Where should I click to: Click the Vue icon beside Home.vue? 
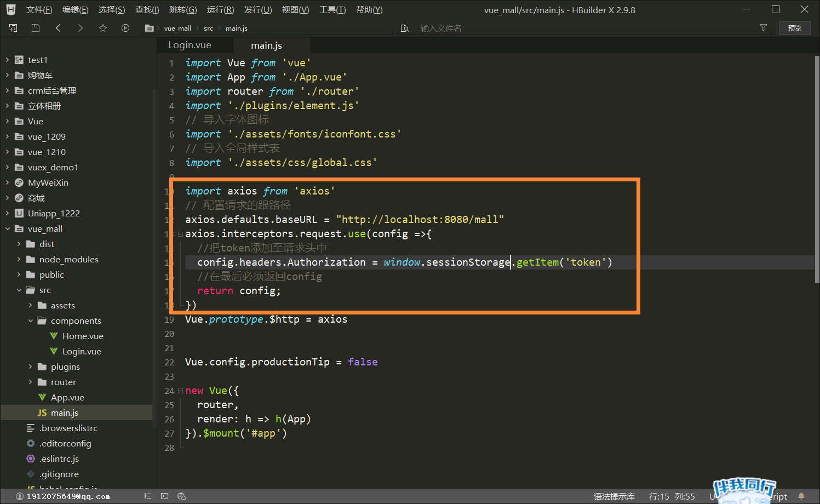[x=54, y=336]
